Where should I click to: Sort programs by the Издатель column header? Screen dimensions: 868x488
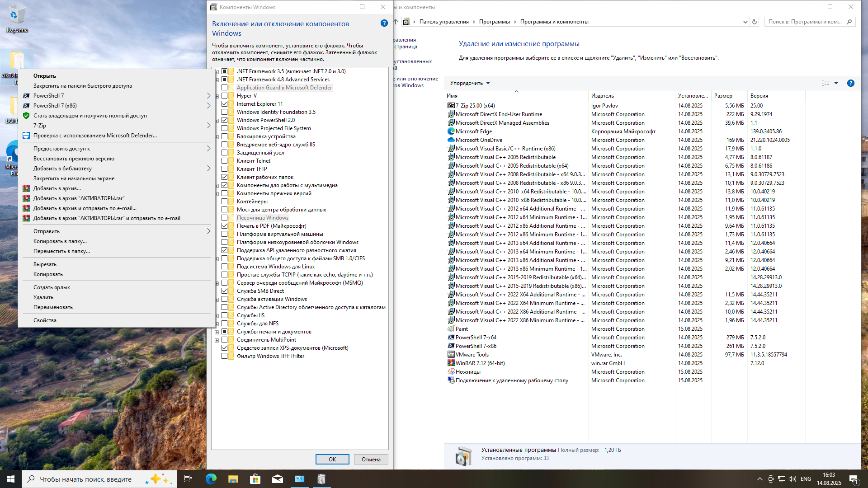click(632, 96)
